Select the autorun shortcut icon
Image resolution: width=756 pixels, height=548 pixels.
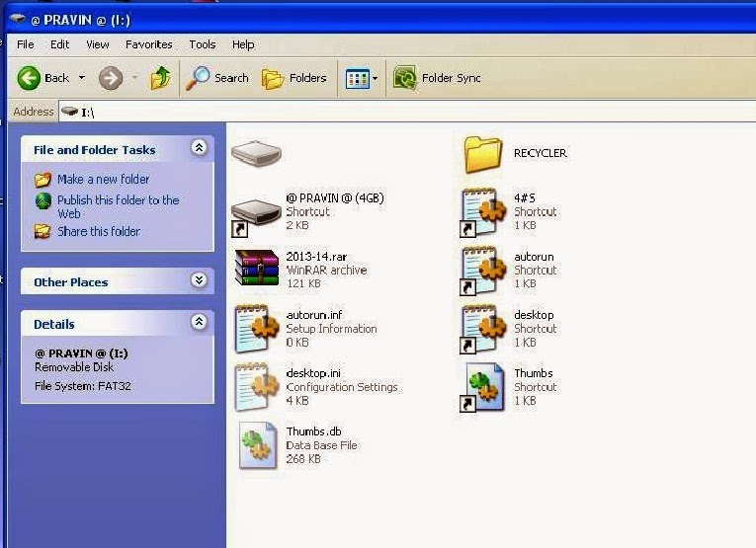point(483,271)
